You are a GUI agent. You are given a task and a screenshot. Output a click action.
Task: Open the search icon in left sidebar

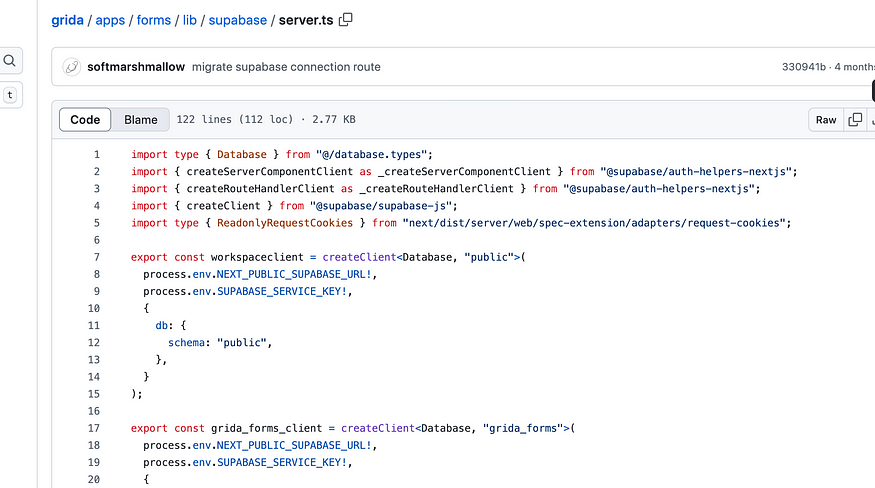tap(10, 60)
